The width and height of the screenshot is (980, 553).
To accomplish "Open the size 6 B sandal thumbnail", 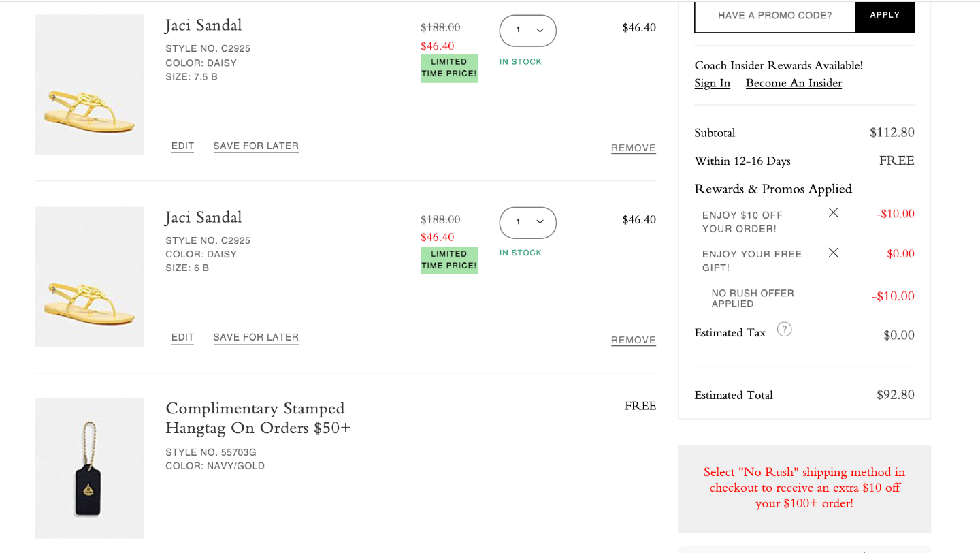I will click(90, 277).
